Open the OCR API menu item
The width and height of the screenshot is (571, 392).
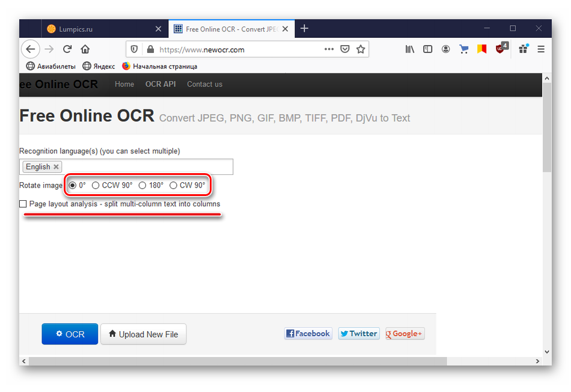tap(160, 84)
